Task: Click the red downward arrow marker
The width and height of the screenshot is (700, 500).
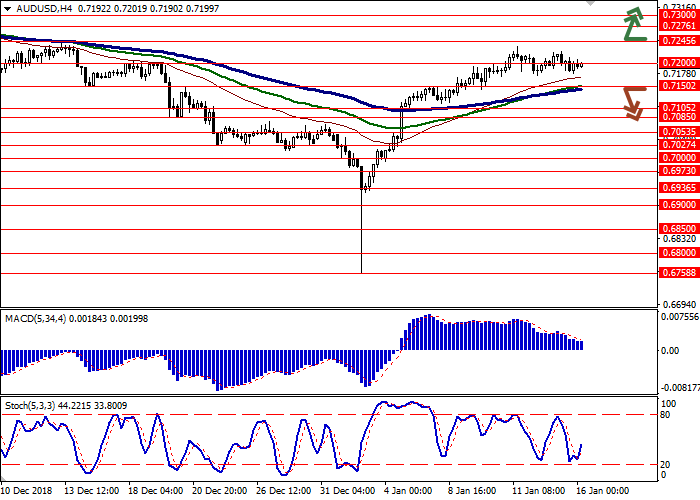Action: pos(632,102)
